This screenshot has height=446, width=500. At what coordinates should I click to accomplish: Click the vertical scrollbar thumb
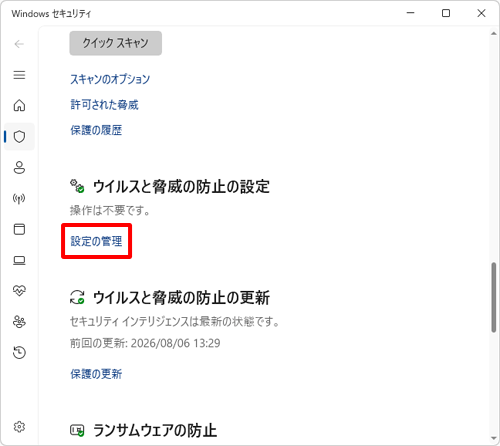494,297
